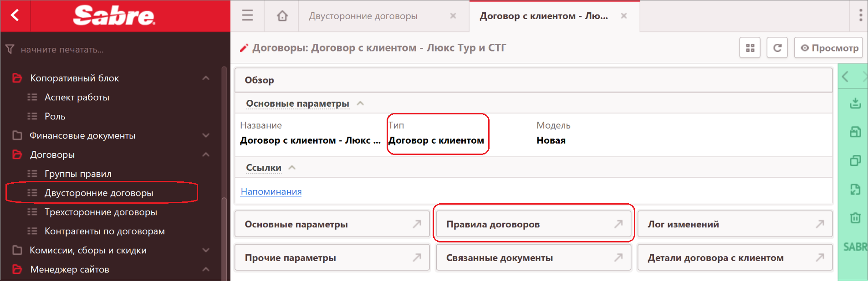Click the back arrow beside Sabre logo

coord(15,15)
